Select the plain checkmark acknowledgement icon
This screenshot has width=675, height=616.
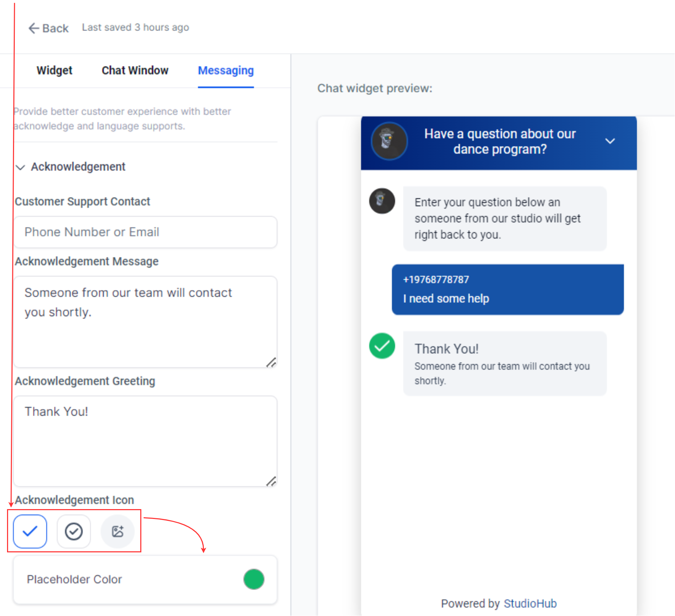pos(30,531)
